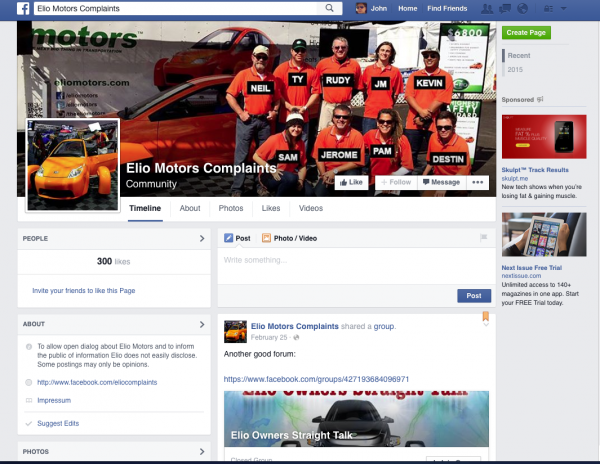Click the page profile picture of orange car

coord(73,165)
